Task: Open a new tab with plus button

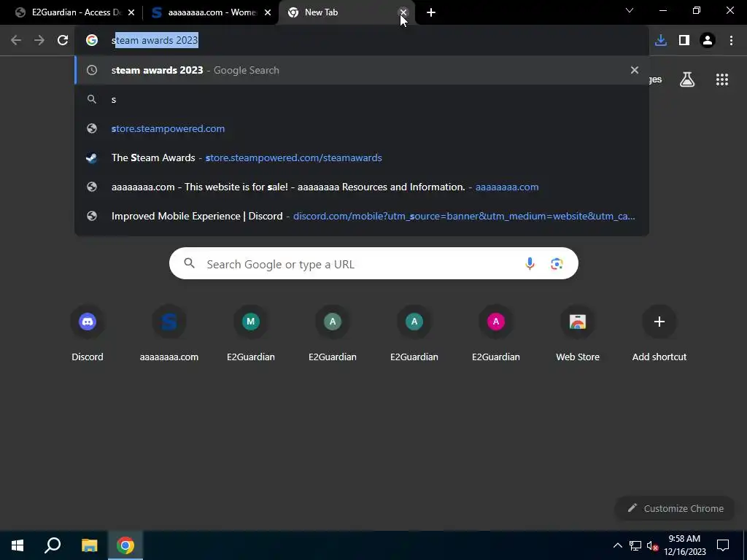Action: [x=431, y=12]
